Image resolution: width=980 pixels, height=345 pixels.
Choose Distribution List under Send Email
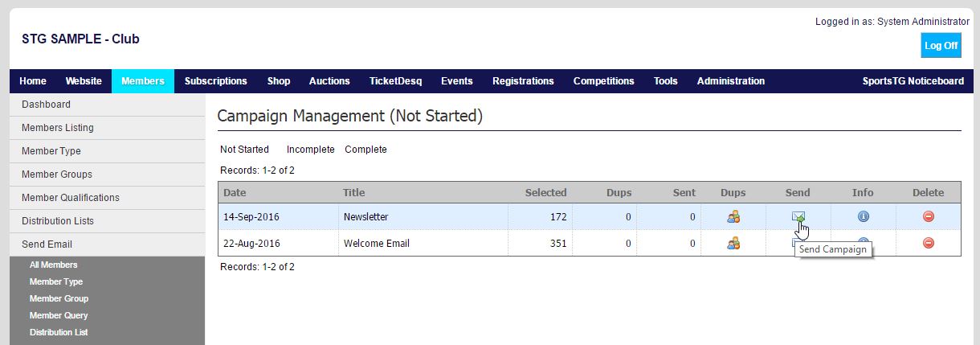59,332
